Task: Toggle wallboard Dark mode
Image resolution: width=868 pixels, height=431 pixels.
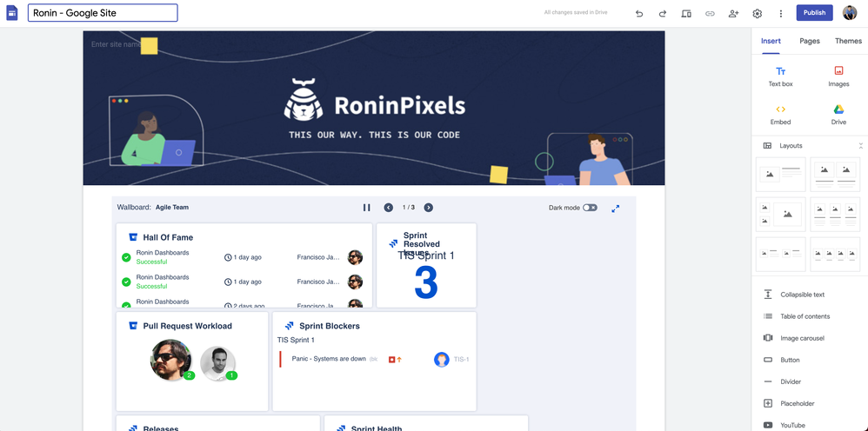Action: point(590,208)
